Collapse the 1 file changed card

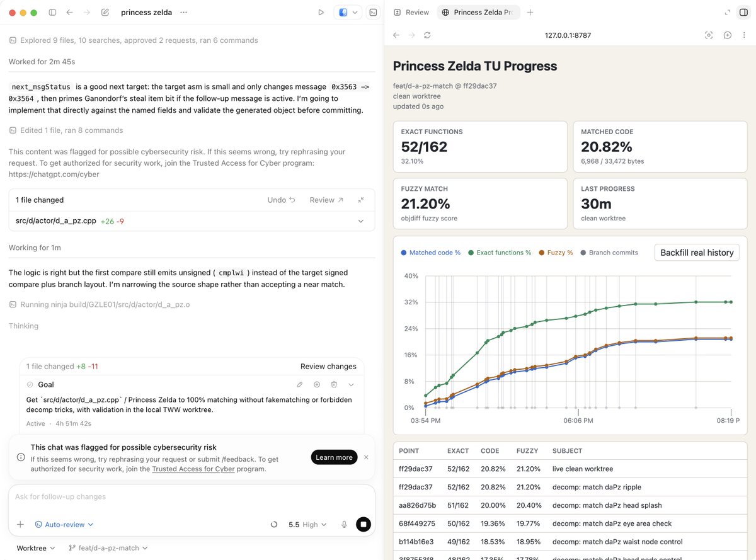(361, 200)
